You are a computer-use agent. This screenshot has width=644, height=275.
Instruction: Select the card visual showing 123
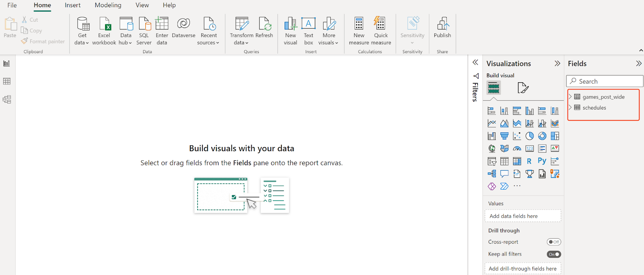530,149
